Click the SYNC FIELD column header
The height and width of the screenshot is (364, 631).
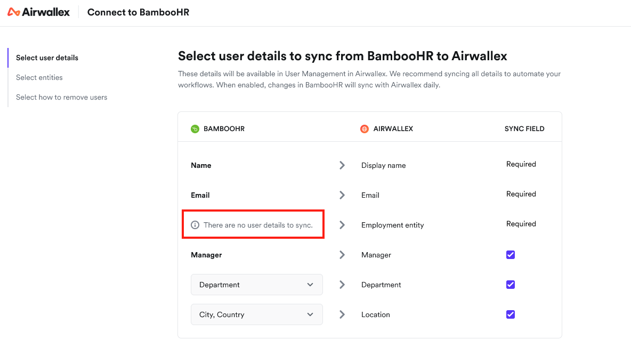point(524,129)
